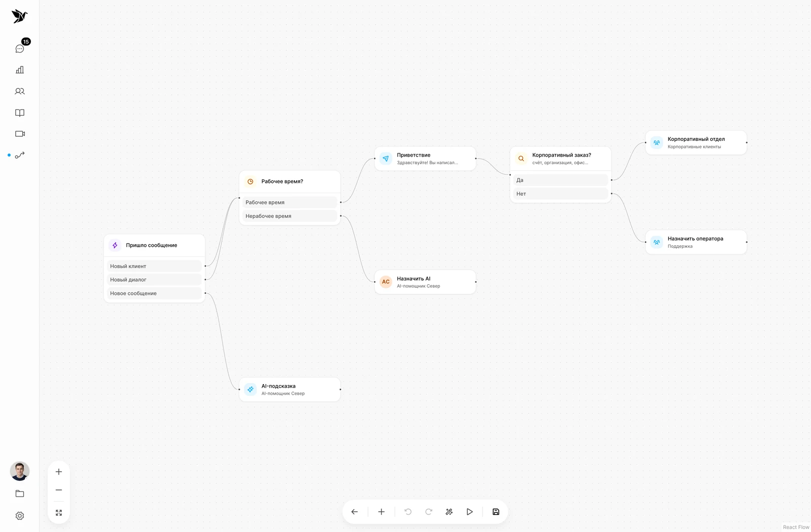Click the paper plane icon on 'Приветствие'
Screen dimensions: 811x532
(386, 159)
